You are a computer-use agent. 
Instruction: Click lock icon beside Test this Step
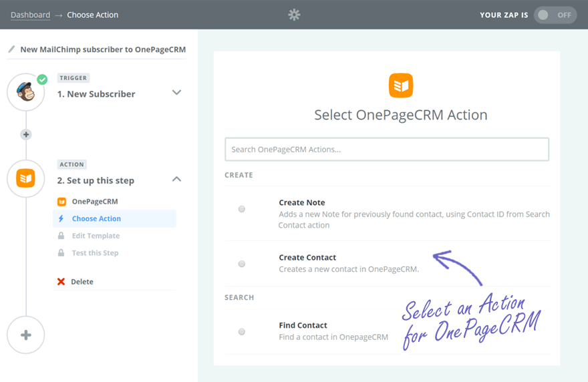click(61, 252)
